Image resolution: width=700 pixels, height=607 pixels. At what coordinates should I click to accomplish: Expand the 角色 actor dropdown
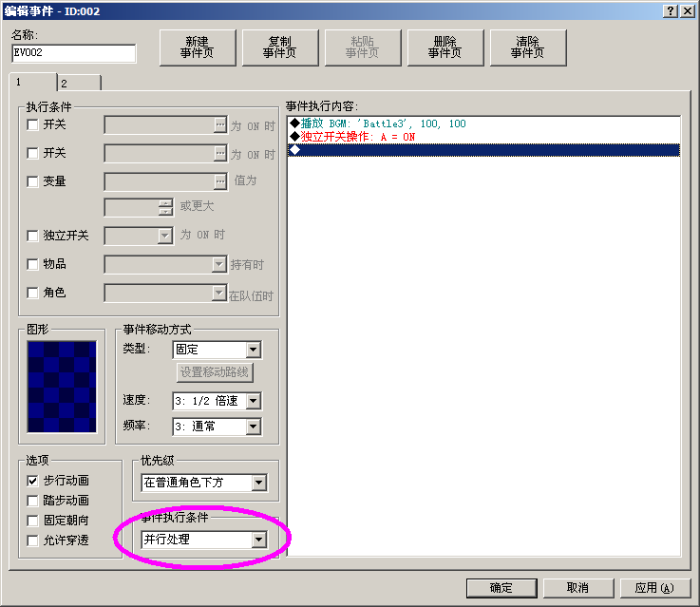click(218, 294)
